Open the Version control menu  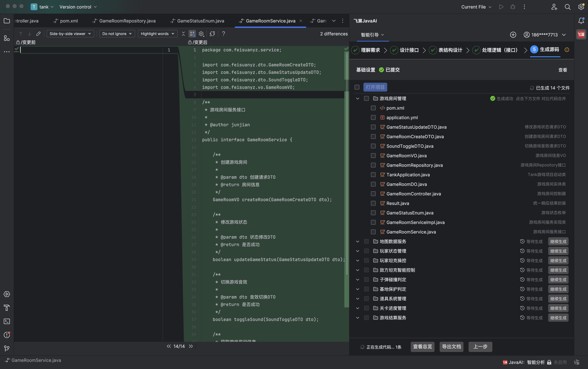tap(78, 7)
